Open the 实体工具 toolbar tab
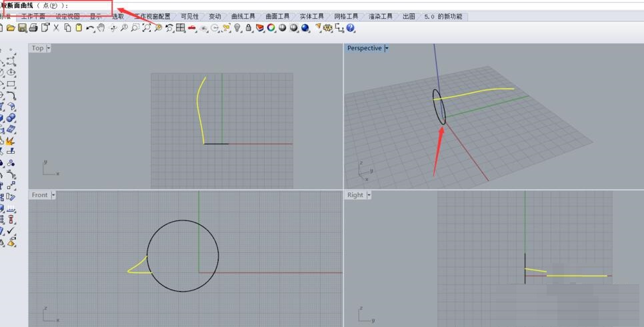This screenshot has height=327, width=644. click(x=311, y=17)
